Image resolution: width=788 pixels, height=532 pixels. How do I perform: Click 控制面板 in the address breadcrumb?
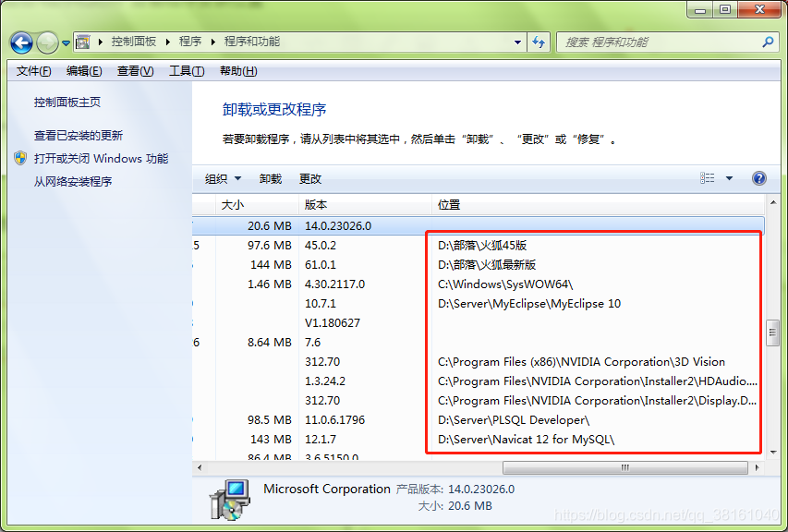click(134, 42)
